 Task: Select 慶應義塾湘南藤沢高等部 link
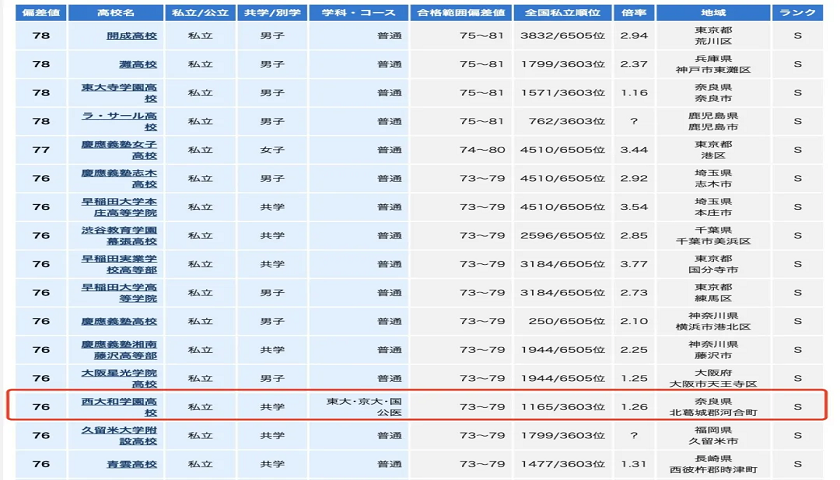pos(118,350)
